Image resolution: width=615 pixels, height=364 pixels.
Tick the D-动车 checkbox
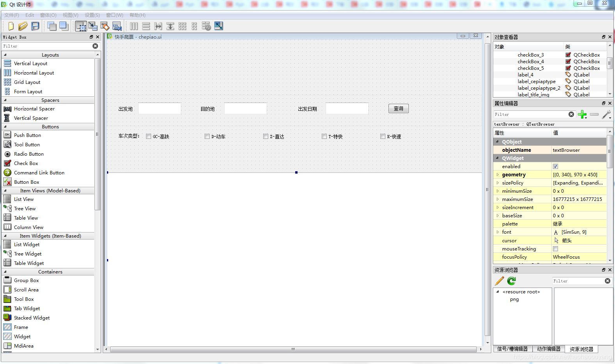(x=207, y=137)
